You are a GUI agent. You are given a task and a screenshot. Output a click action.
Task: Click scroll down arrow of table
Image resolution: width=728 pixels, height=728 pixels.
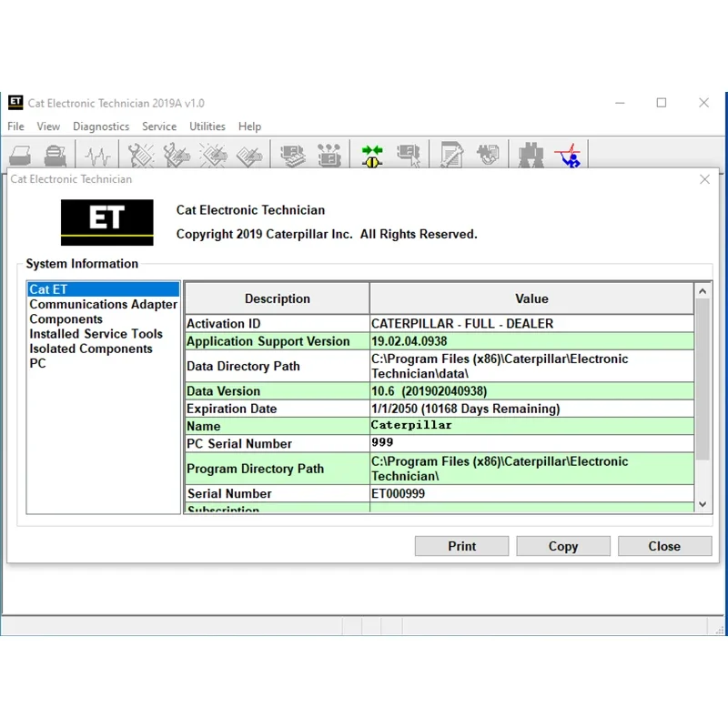[x=703, y=504]
